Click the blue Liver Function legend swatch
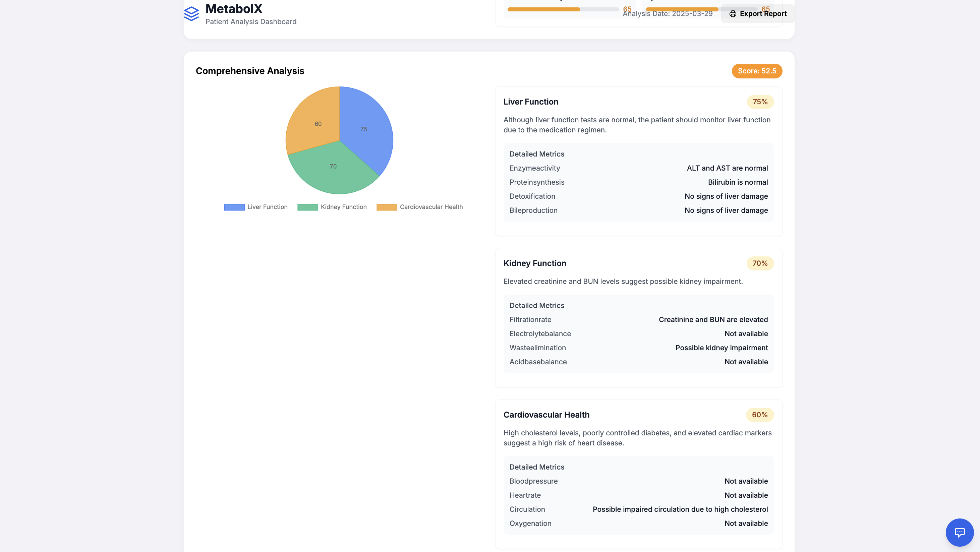The image size is (980, 552). pyautogui.click(x=234, y=207)
